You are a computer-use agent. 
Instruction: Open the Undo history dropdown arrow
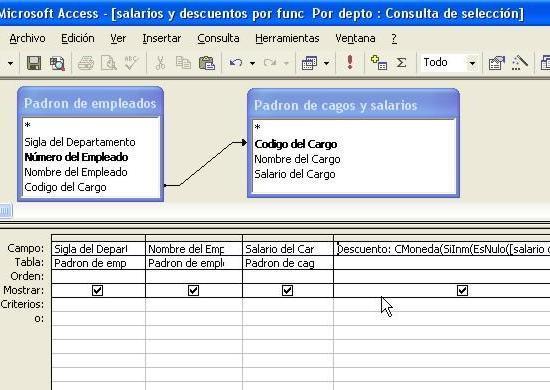(x=252, y=63)
